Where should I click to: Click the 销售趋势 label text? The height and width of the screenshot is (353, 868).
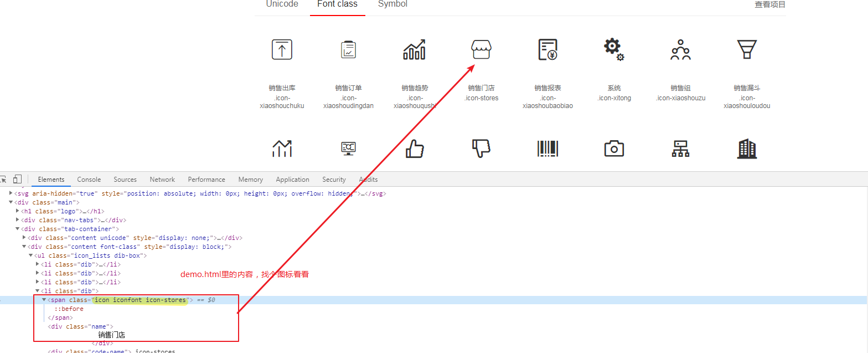click(x=415, y=88)
